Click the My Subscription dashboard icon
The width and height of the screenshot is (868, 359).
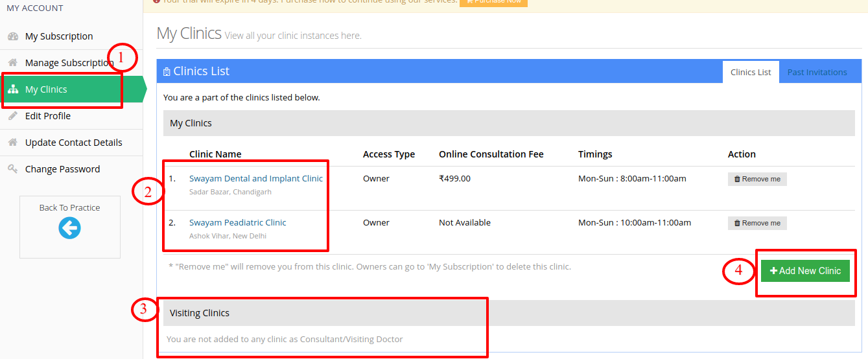13,36
